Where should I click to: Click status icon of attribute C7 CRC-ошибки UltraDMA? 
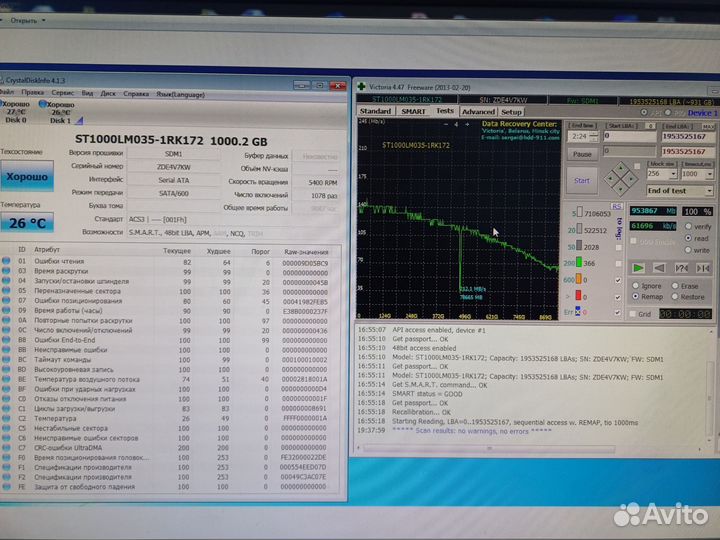6,448
